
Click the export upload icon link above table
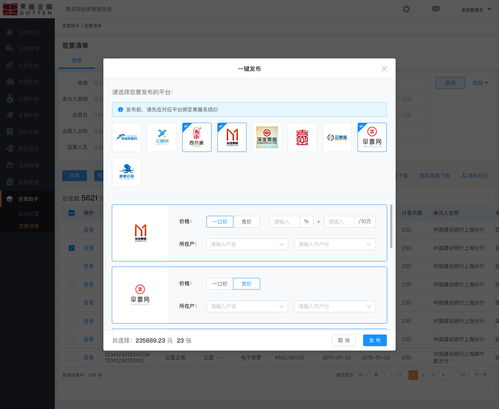(474, 175)
